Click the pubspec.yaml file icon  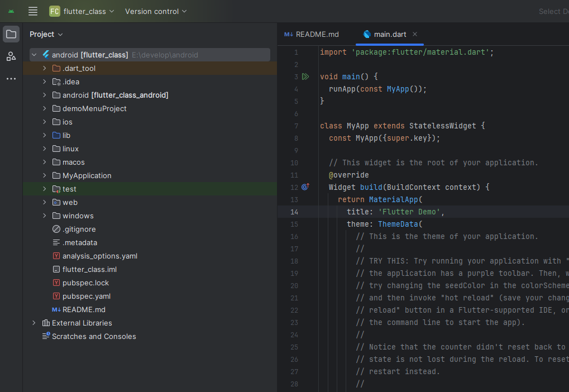56,297
